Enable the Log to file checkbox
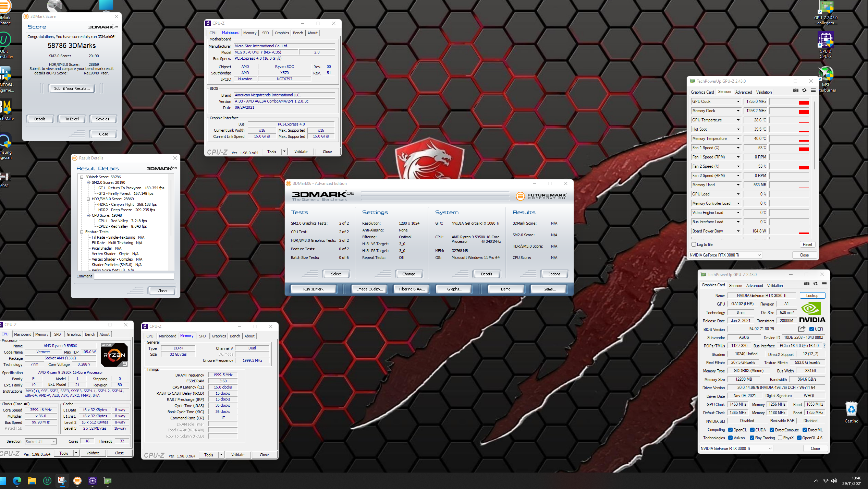Screen dimensions: 868x489 (x=694, y=244)
